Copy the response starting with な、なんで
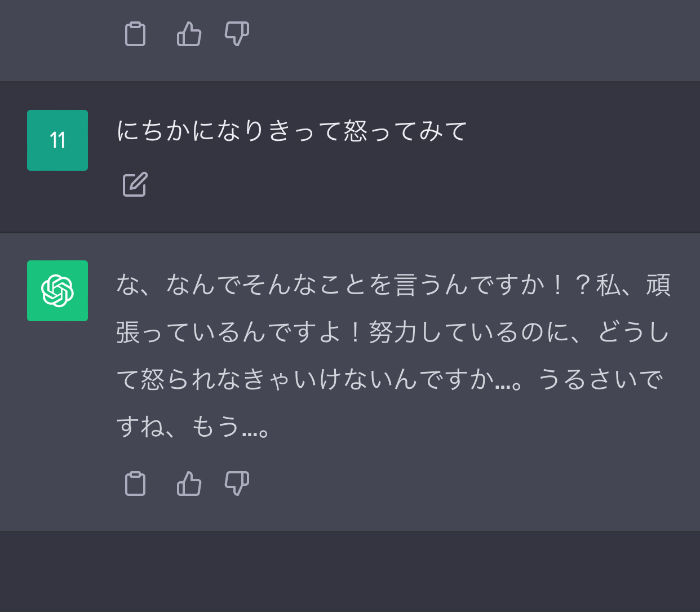700x612 pixels. [x=135, y=484]
